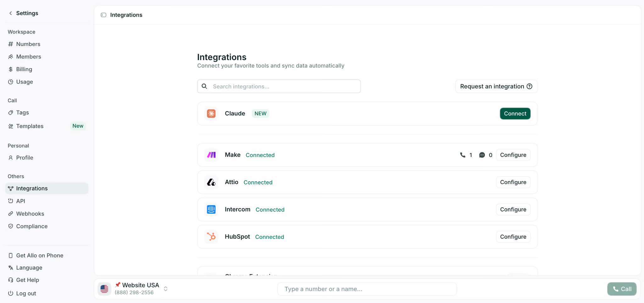Click the green Call button
644x303 pixels.
tap(622, 289)
